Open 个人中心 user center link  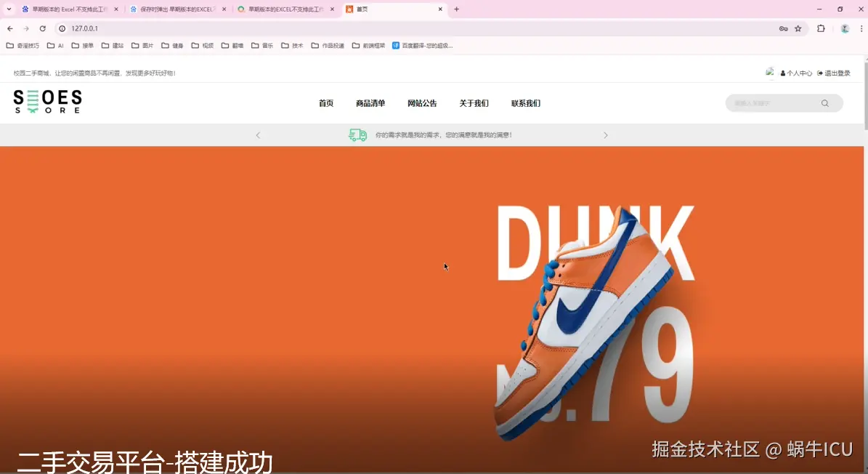[796, 73]
